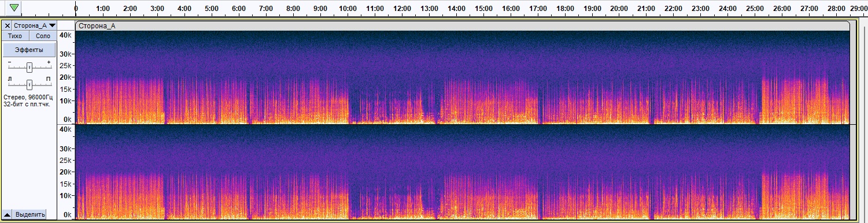
Task: Click the left-right pan slider handle
Action: point(29,84)
